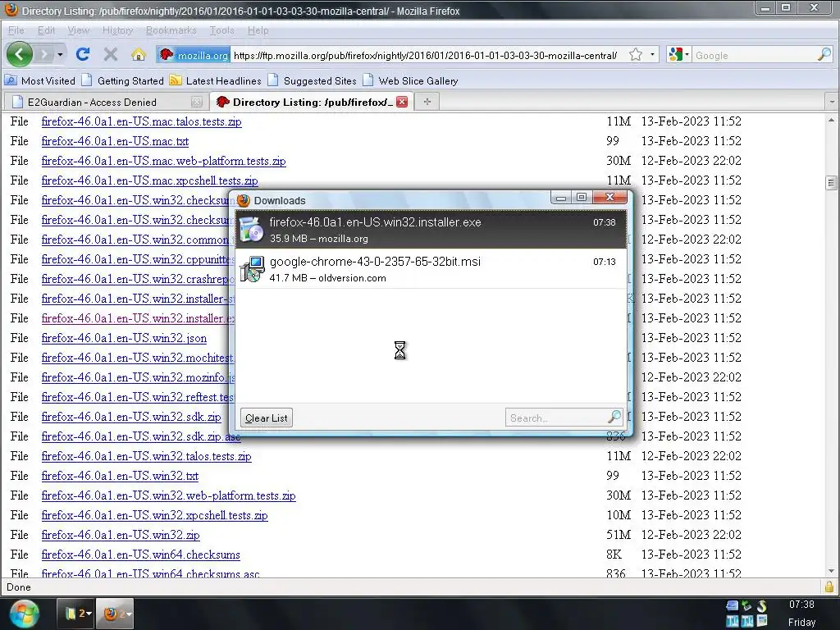Select google-chrome-43-0-2357-65-32bit.msi download entry
The image size is (840, 630).
[x=431, y=269]
